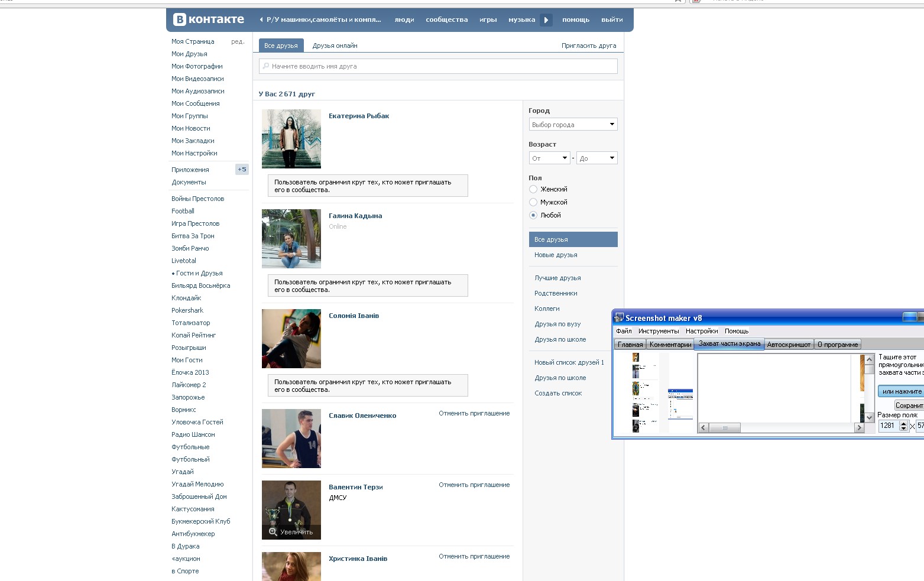Open the age До dropdown
924x581 pixels.
597,158
